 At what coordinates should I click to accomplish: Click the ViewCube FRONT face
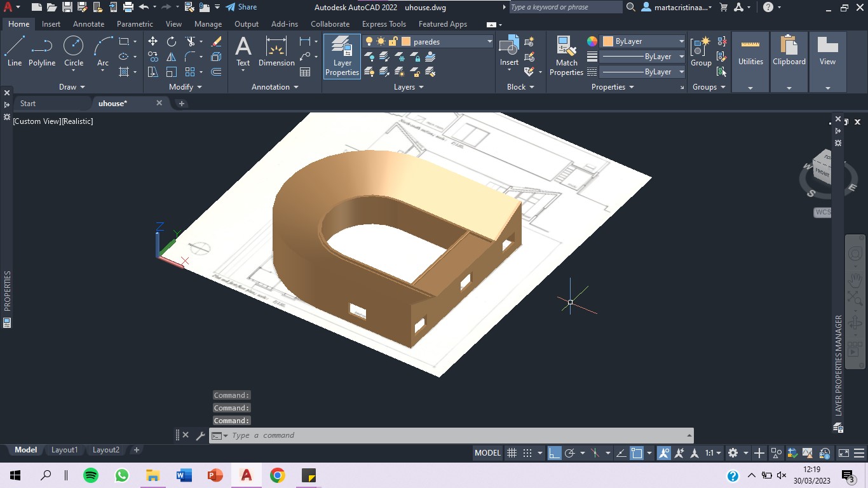(822, 172)
